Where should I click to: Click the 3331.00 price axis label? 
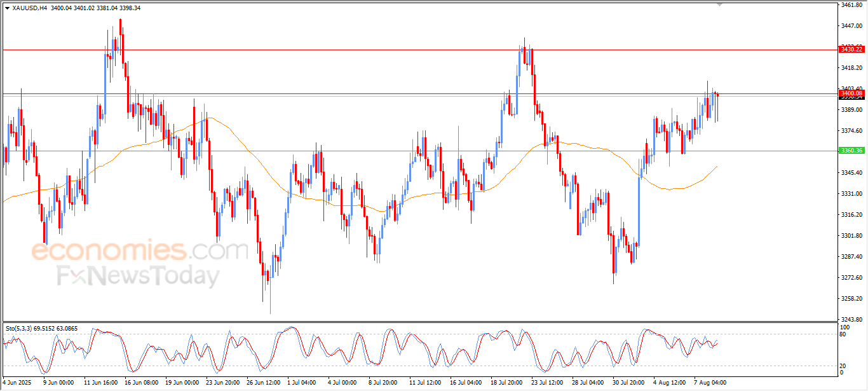[851, 194]
